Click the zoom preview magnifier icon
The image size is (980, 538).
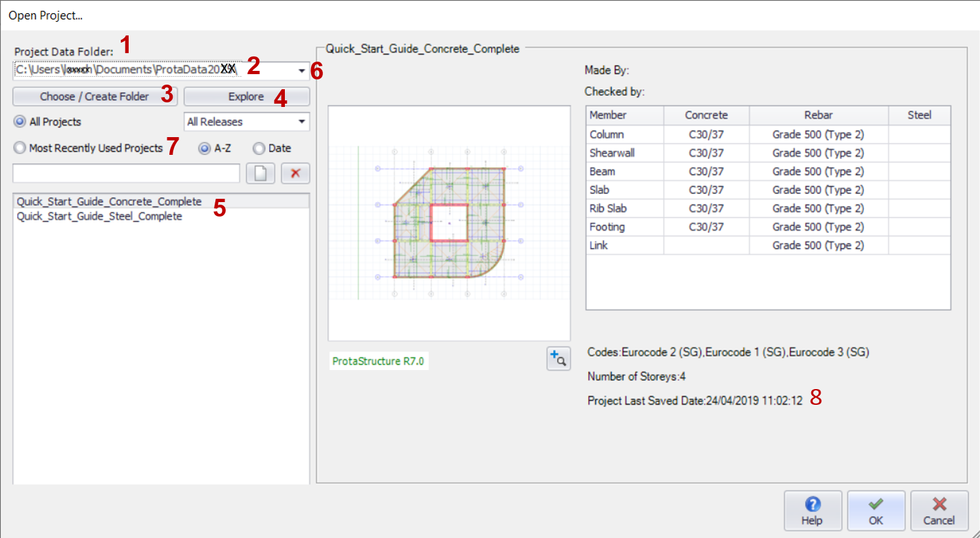559,358
